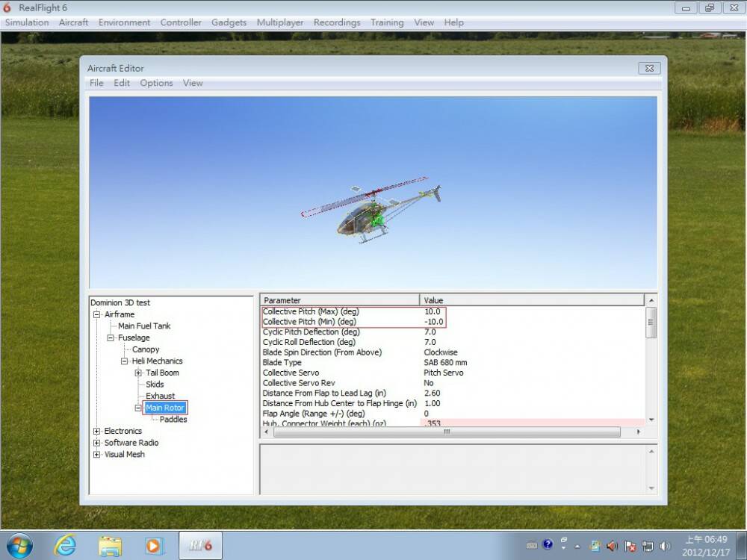Select Main Fuel Tank in tree
Viewport: 747px width, 560px height.
click(x=144, y=326)
